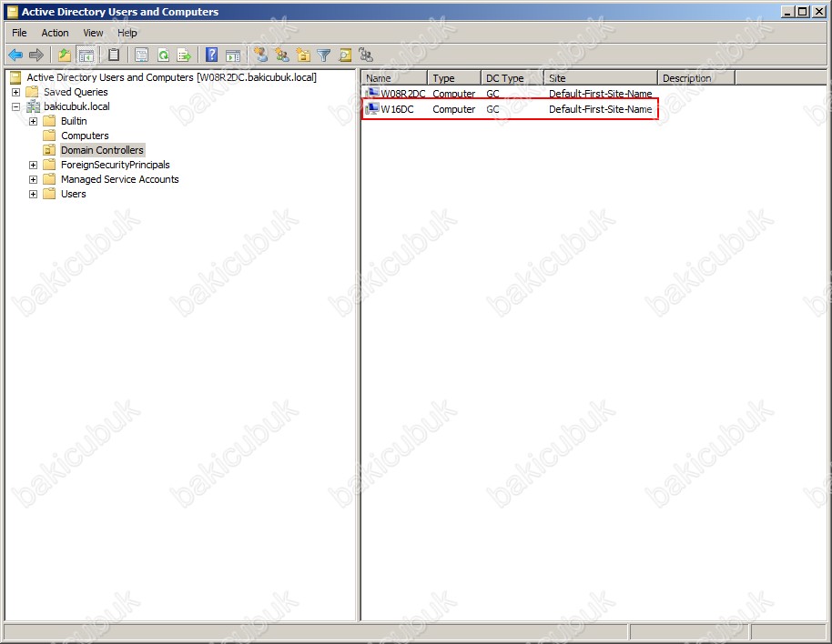Sort list by the DC Type column

(512, 78)
